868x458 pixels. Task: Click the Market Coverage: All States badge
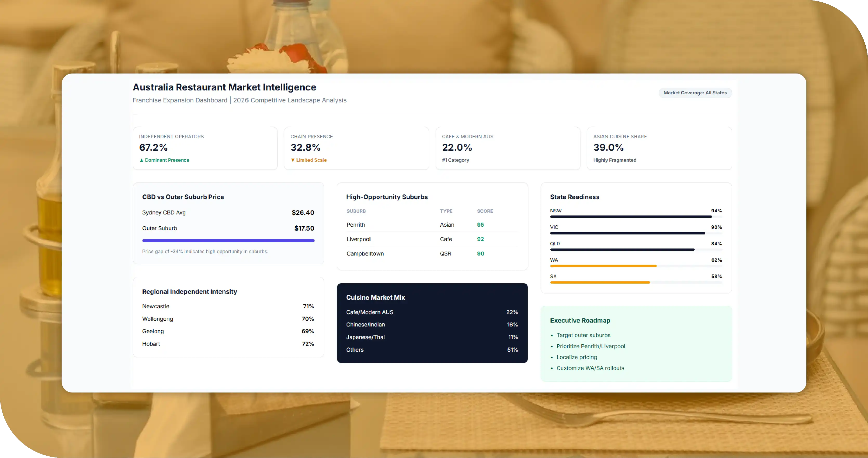(695, 93)
